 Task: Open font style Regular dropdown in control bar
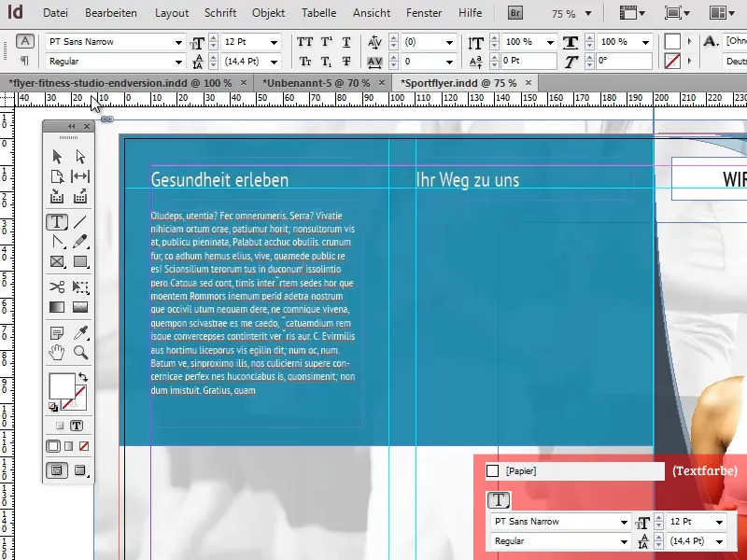(x=178, y=62)
